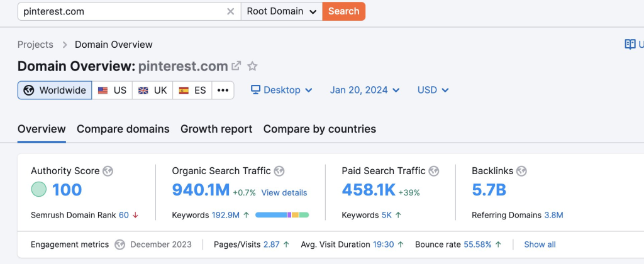Screen dimensions: 644x264
Task: Click the globe icon next to Backlinks
Action: pos(521,171)
